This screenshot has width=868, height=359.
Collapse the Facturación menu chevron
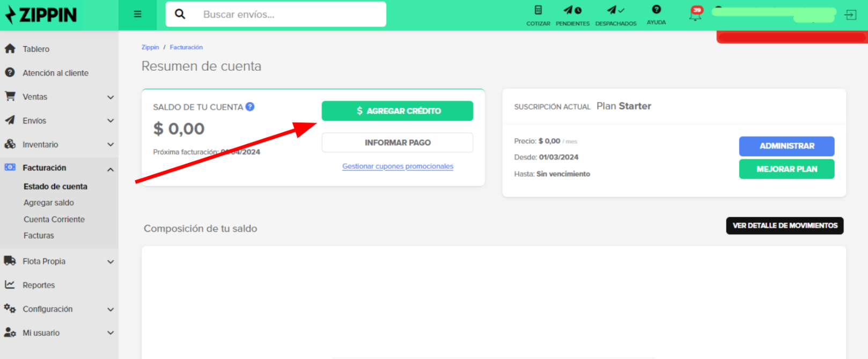point(111,169)
